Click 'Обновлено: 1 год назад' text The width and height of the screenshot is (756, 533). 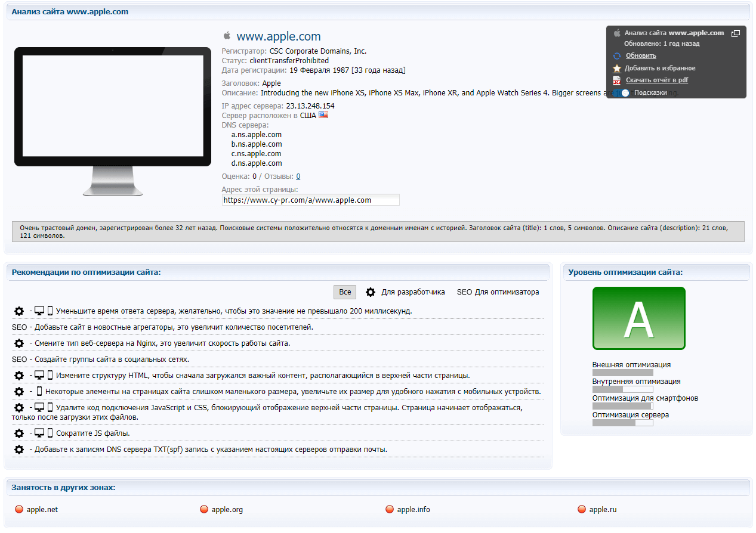tap(662, 44)
